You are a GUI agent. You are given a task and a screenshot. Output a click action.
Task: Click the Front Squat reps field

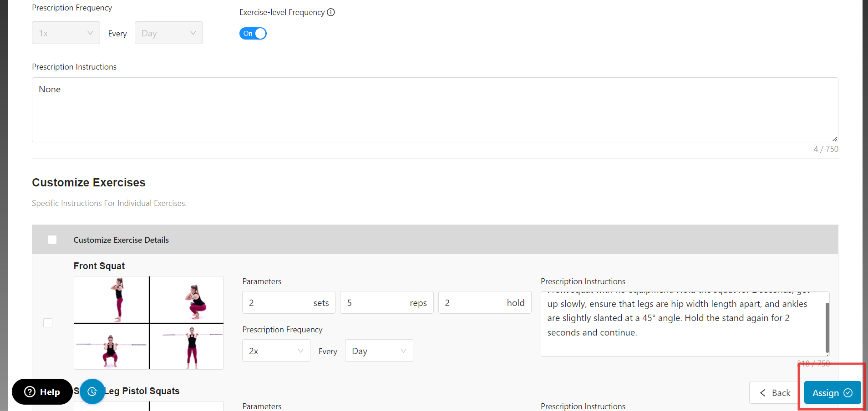pos(387,303)
